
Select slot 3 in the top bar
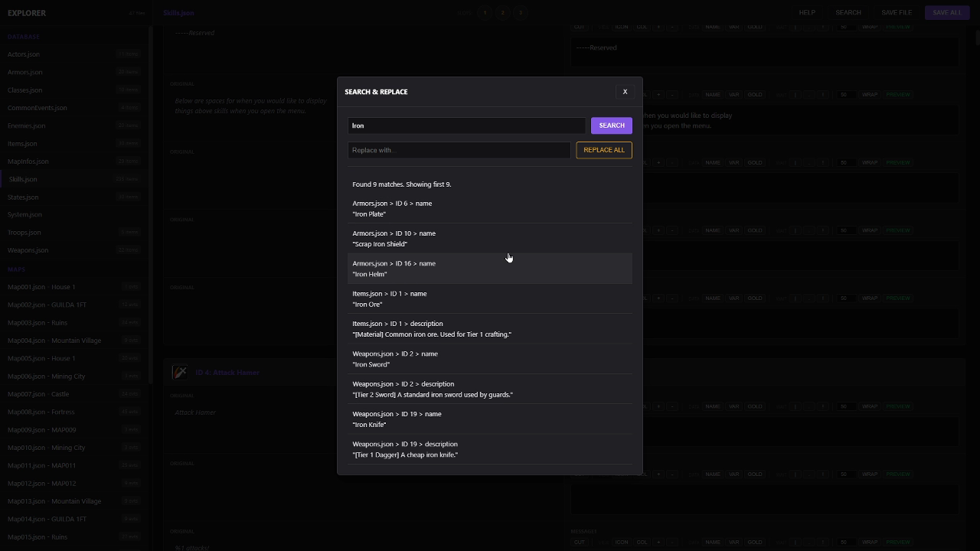pyautogui.click(x=520, y=12)
